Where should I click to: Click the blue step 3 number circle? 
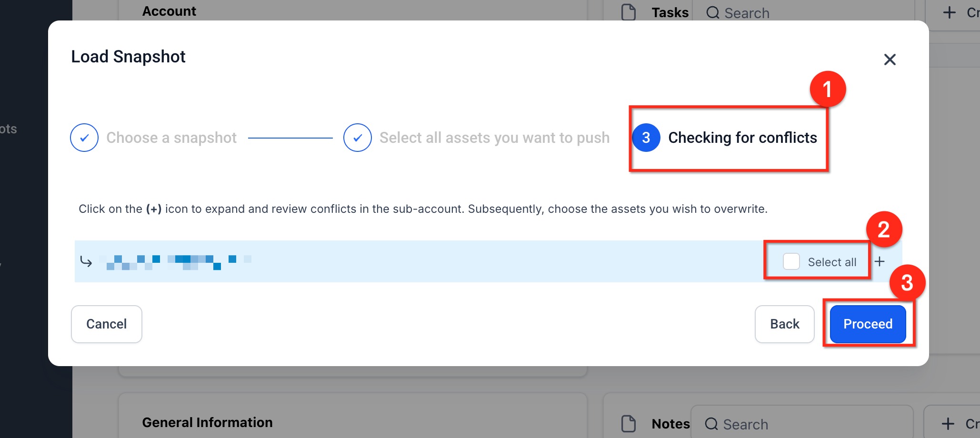(x=646, y=138)
